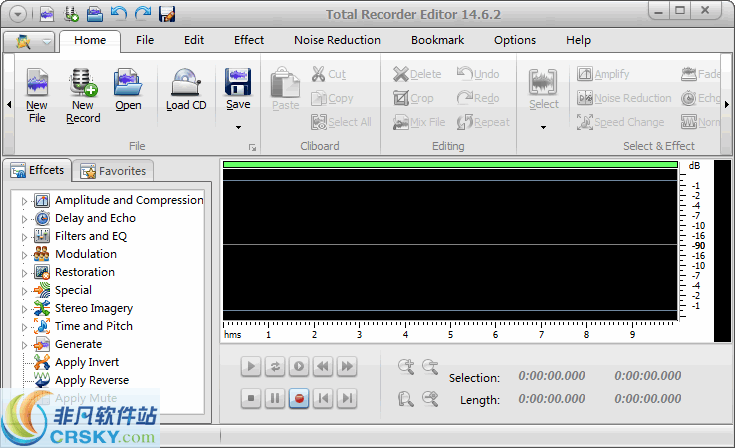Image resolution: width=735 pixels, height=448 pixels.
Task: Click the zoom in magnifier icon
Action: pos(406,366)
